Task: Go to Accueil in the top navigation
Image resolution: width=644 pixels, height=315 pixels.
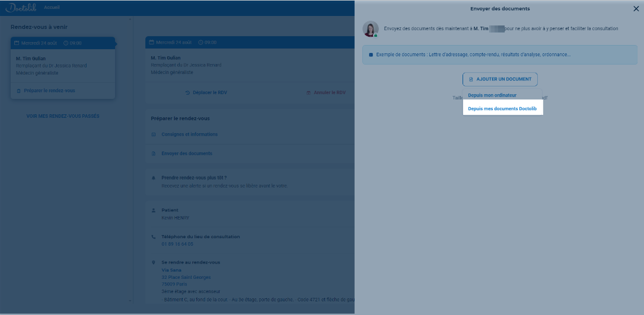Action: [52, 8]
